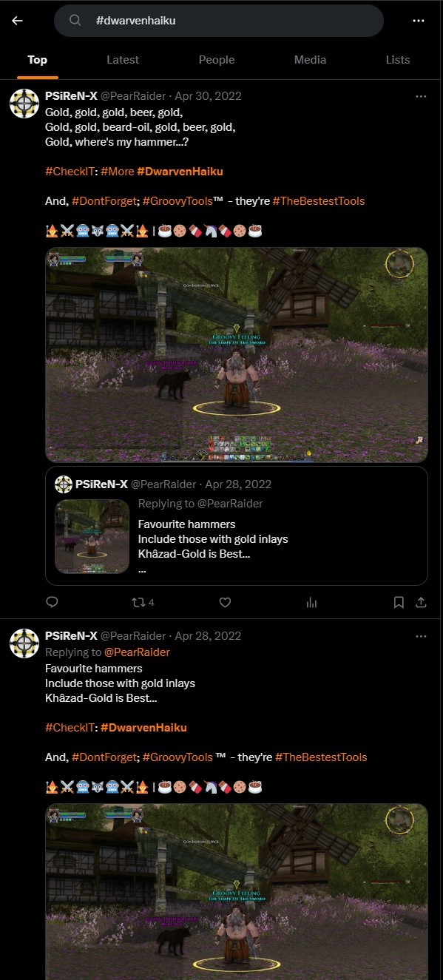Open more options on the Apr 28 tweet
This screenshot has height=980, width=443.
[x=421, y=636]
